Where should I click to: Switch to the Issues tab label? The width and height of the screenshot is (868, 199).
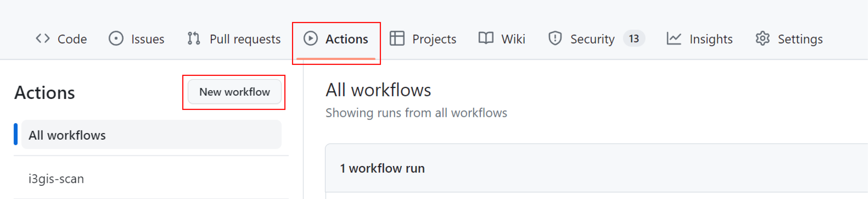[147, 39]
